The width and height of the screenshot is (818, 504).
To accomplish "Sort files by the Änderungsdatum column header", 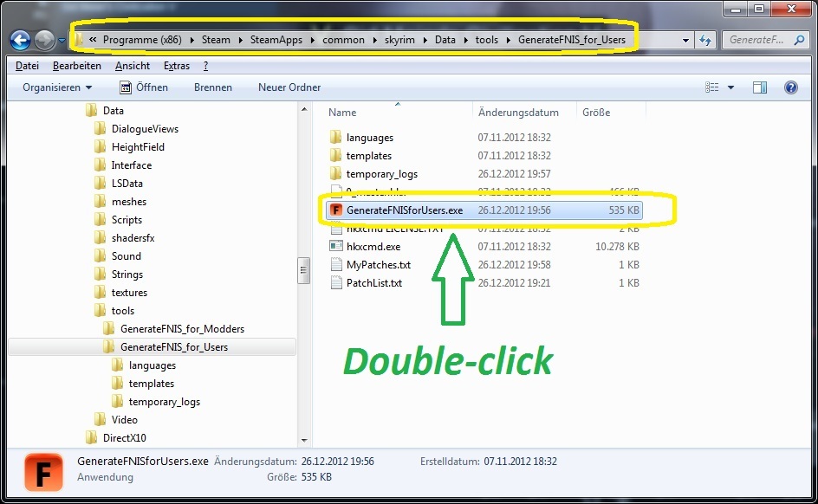I will (518, 112).
